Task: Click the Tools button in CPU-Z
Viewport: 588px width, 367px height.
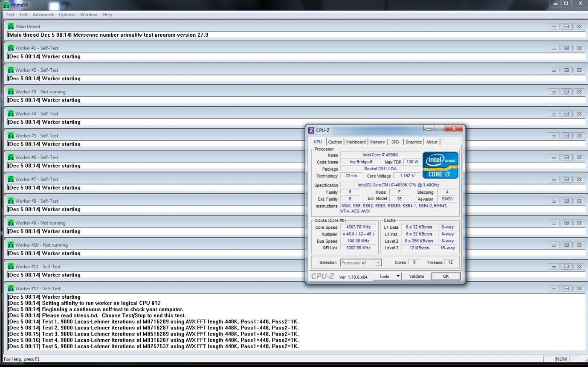Action: (x=384, y=277)
